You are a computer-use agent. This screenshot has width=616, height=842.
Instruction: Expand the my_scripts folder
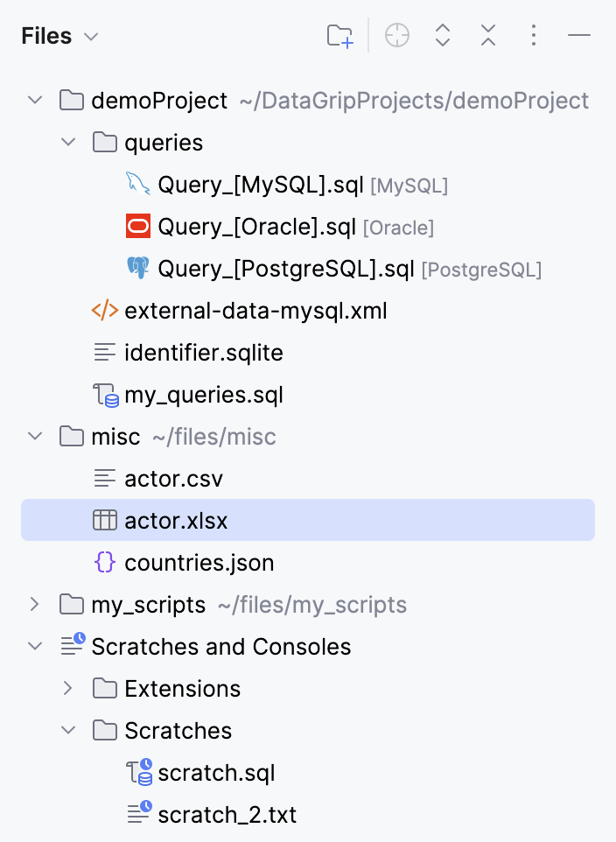click(x=35, y=605)
